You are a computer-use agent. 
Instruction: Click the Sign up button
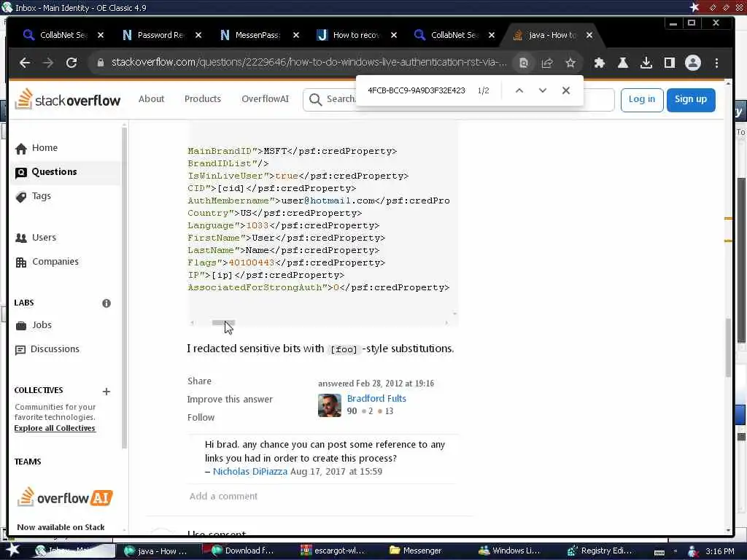click(x=691, y=99)
